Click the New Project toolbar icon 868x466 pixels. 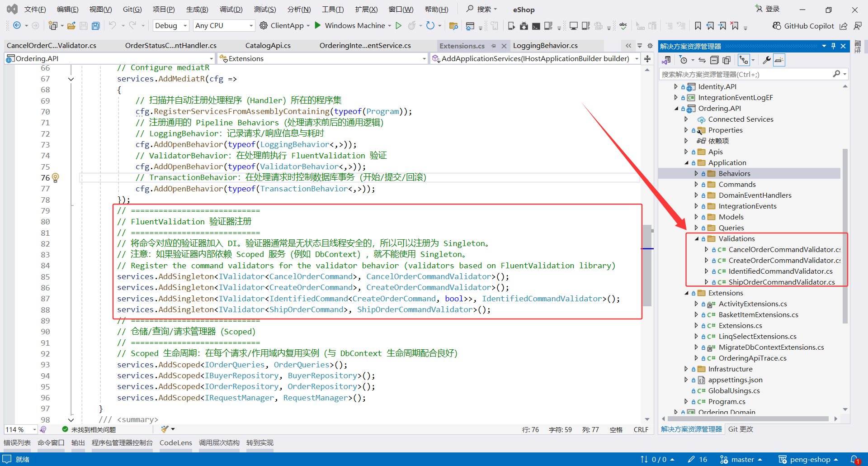pos(53,26)
